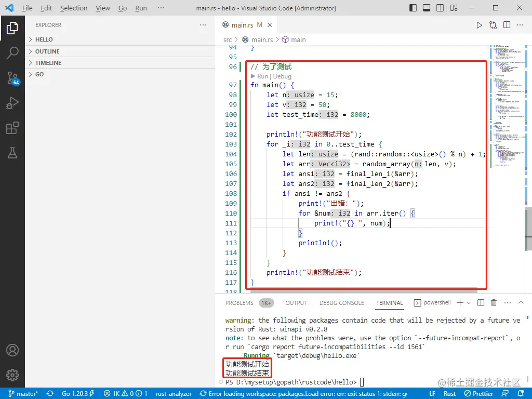Open the Explorer view in activity bar
The height and width of the screenshot is (399, 532).
12,28
